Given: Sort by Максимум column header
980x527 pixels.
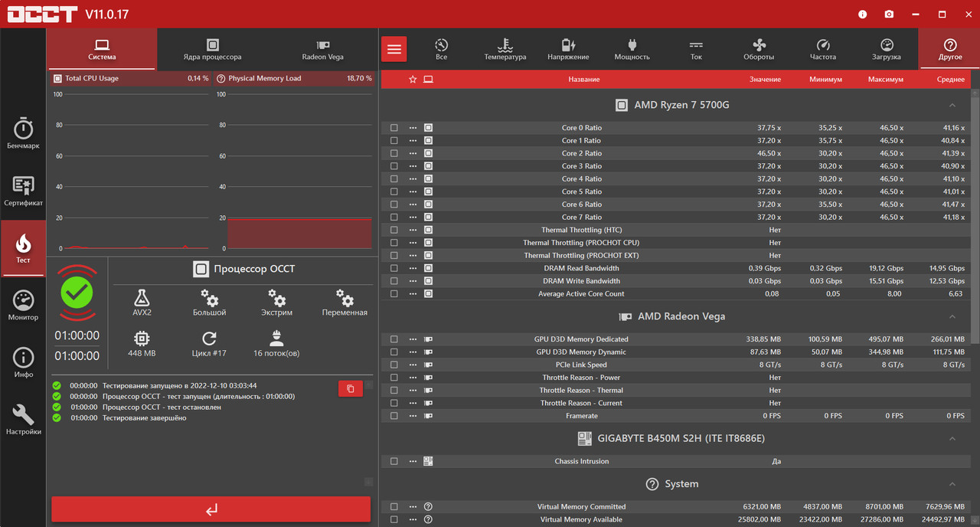Looking at the screenshot, I should click(885, 80).
